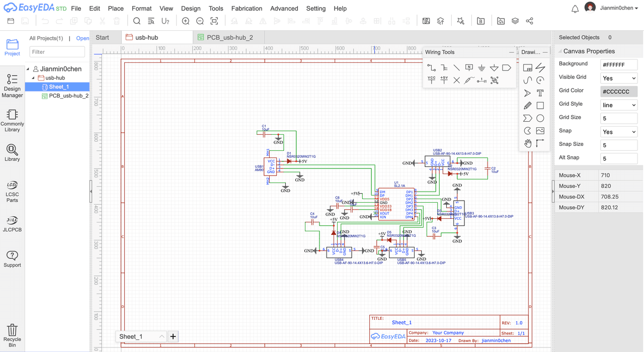The width and height of the screenshot is (644, 352).
Task: Open the Snap Yes/No dropdown
Action: point(619,132)
